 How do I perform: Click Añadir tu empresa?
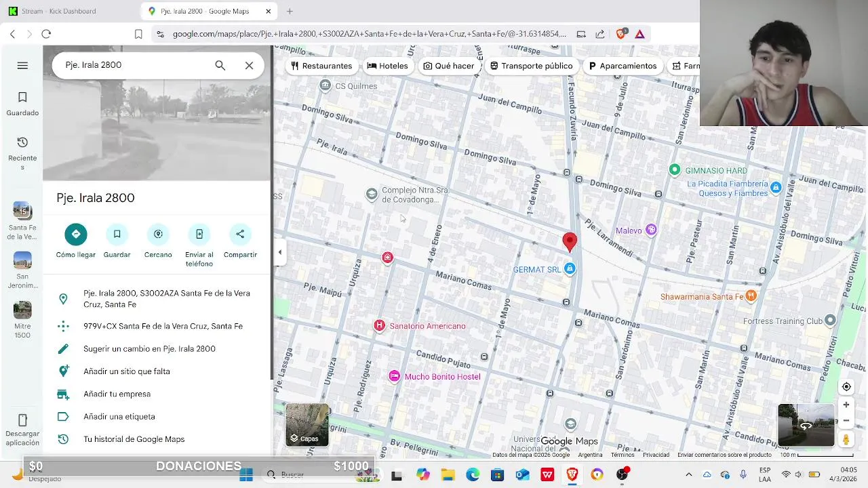[x=157, y=394]
